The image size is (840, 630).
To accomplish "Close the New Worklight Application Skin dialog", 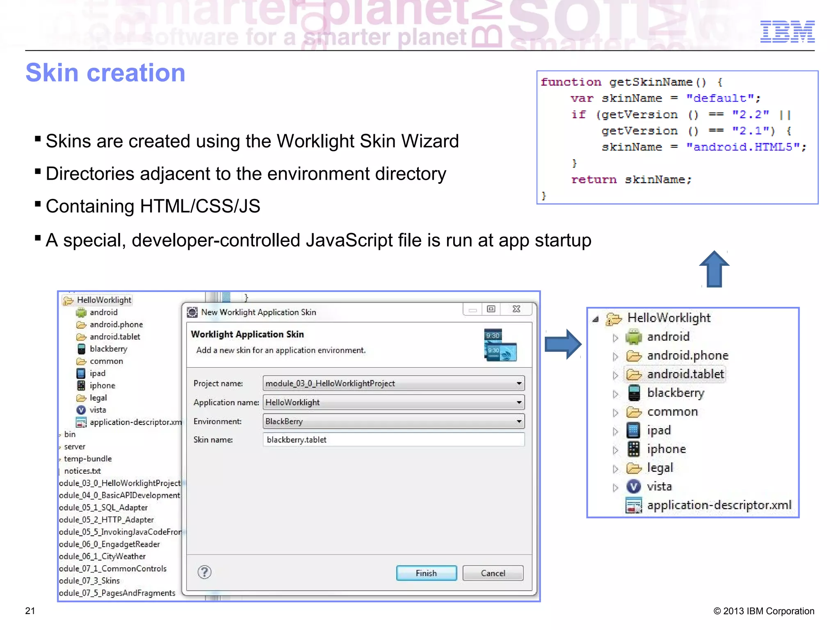I will pos(516,309).
